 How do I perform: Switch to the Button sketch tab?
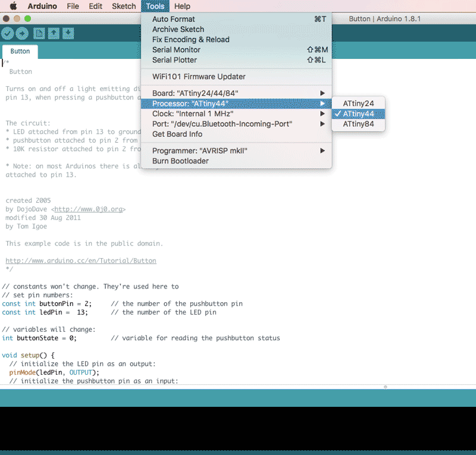(x=20, y=51)
